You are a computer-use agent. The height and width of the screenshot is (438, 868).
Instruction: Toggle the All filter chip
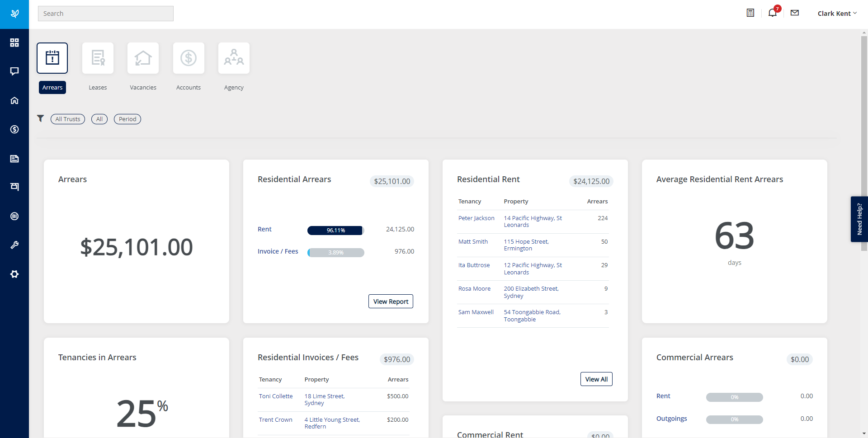coord(99,119)
